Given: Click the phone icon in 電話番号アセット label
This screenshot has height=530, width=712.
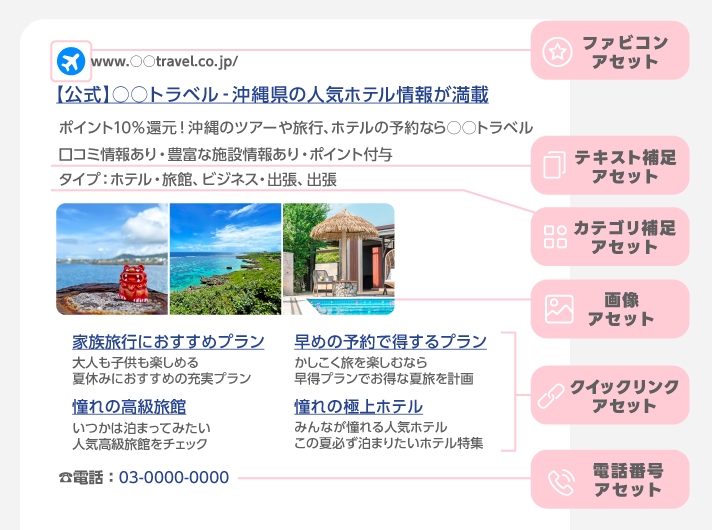Looking at the screenshot, I should coord(561,482).
